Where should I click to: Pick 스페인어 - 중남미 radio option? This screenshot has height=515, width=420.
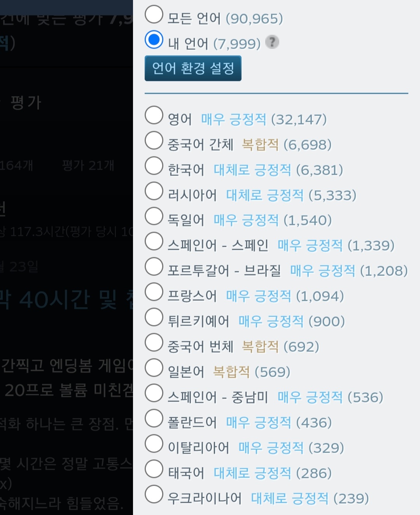click(154, 393)
